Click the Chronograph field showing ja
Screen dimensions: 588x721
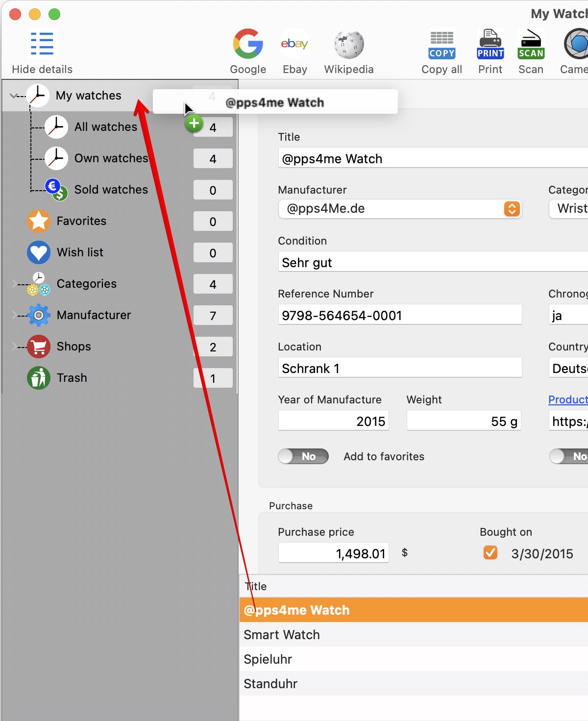pos(568,315)
